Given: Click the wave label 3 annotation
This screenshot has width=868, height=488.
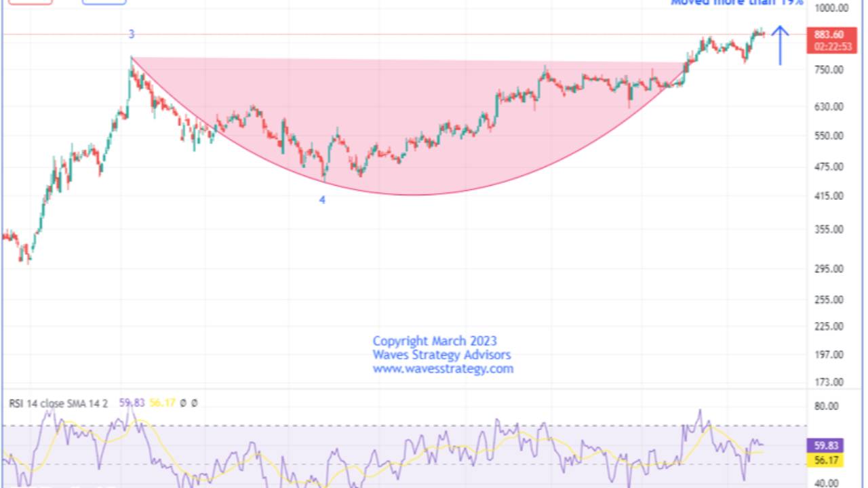Looking at the screenshot, I should click(x=132, y=33).
